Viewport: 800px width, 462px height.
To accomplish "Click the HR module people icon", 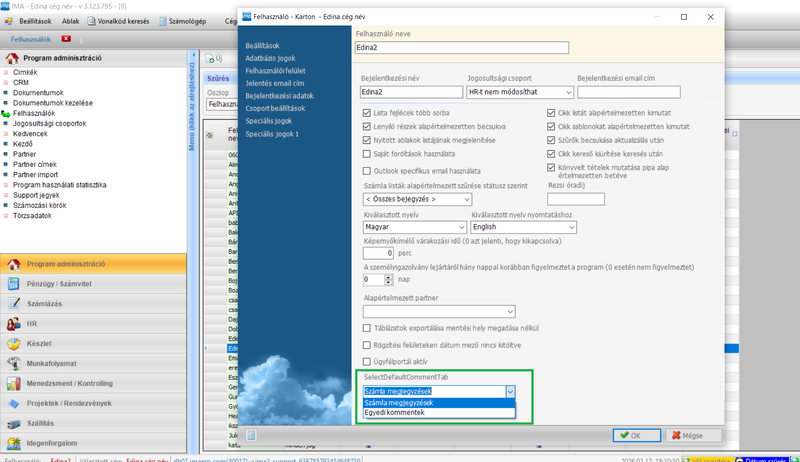I will 14,325.
